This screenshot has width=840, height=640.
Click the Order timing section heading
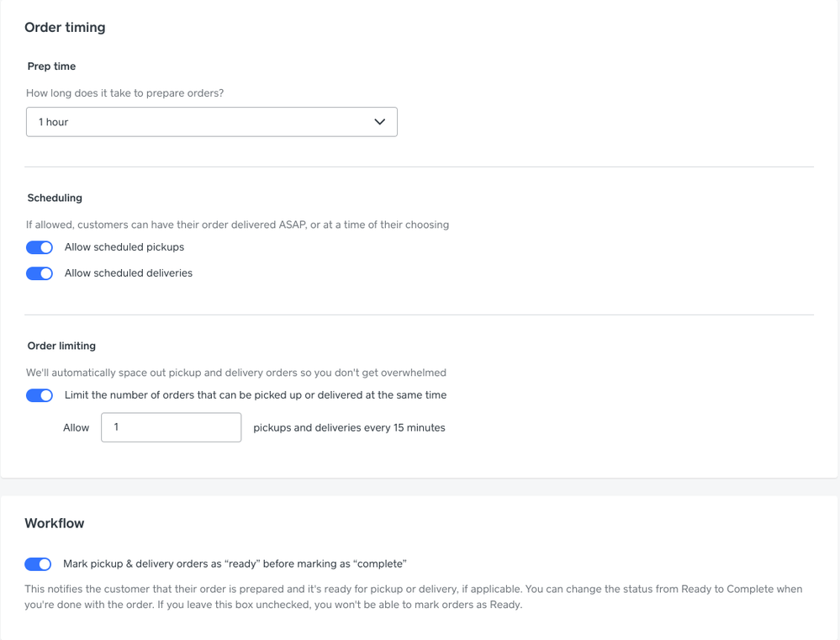pyautogui.click(x=65, y=28)
